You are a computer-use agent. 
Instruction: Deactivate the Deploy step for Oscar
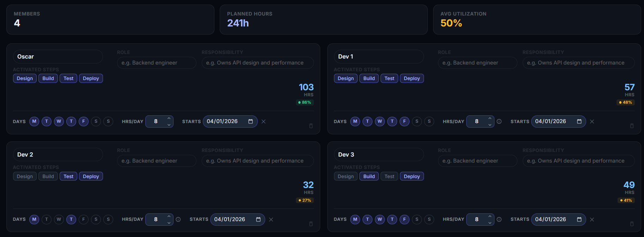91,78
